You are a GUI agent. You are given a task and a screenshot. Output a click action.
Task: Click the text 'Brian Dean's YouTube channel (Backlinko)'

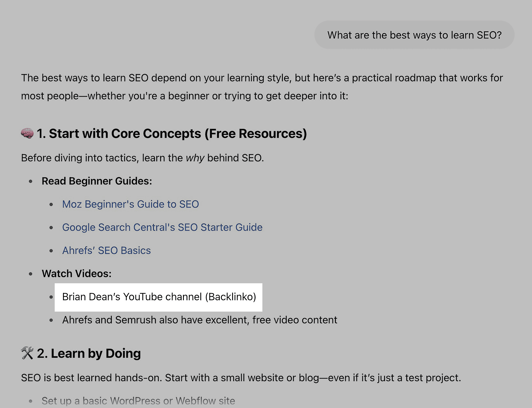(x=159, y=297)
